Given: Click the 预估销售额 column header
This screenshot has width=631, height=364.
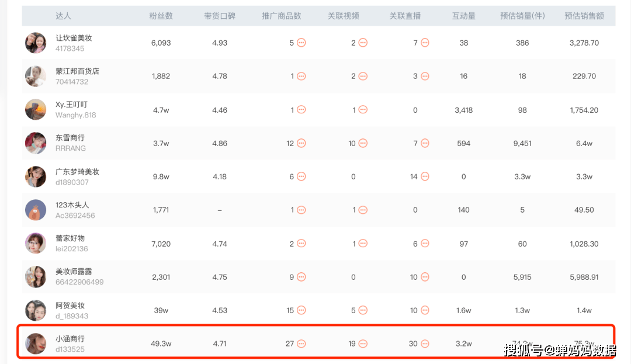Looking at the screenshot, I should [584, 16].
